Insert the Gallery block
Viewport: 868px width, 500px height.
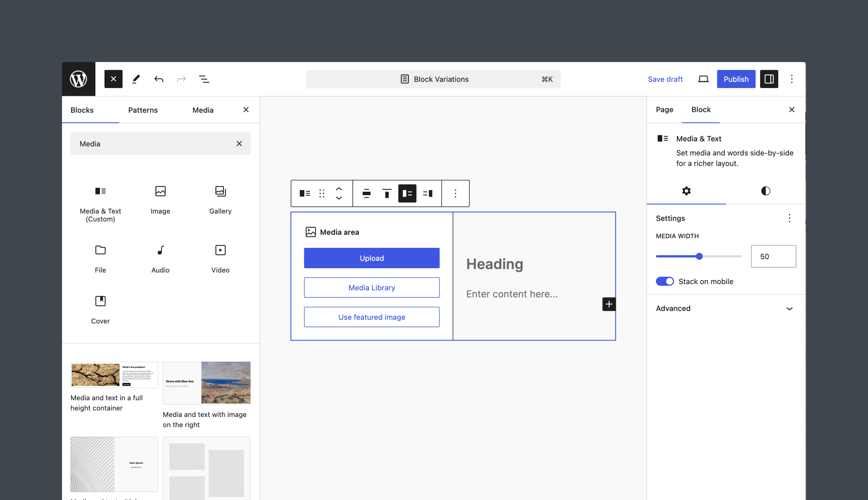(220, 200)
